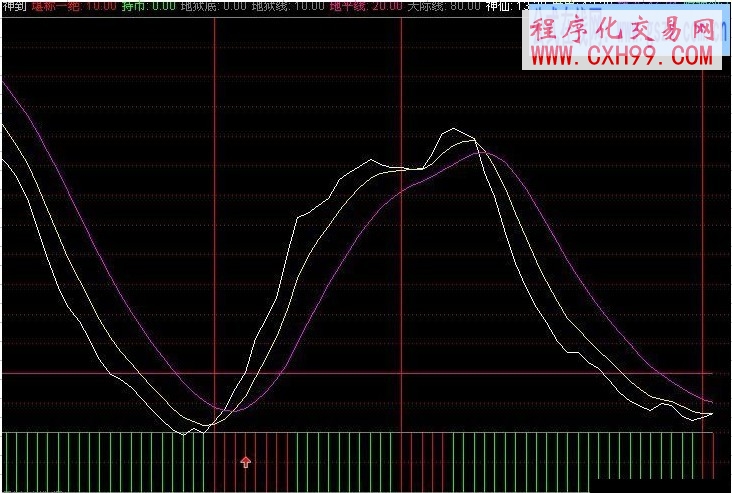Viewport: 732px width, 493px height.
Task: Click the rightmost vertical red marker line
Action: coord(704,250)
